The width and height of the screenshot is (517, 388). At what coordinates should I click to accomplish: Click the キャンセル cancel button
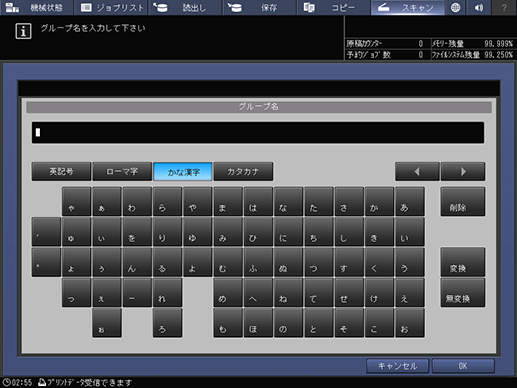(x=397, y=366)
